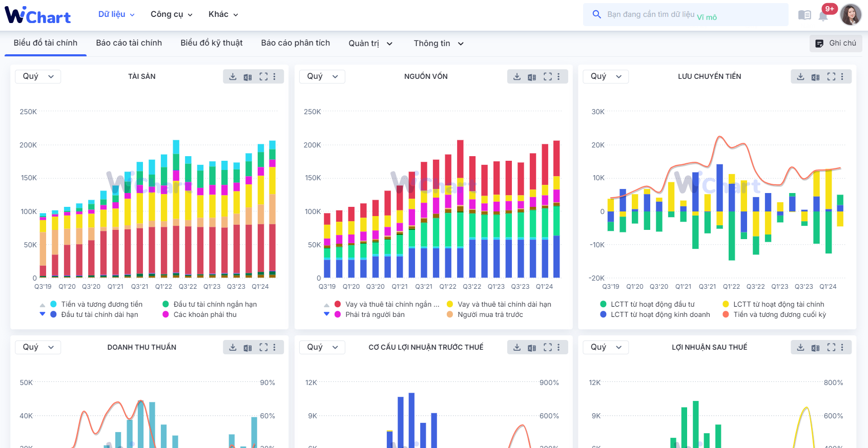Toggle Phải trả người bán series
Viewport: 868px width, 448px height.
point(369,314)
